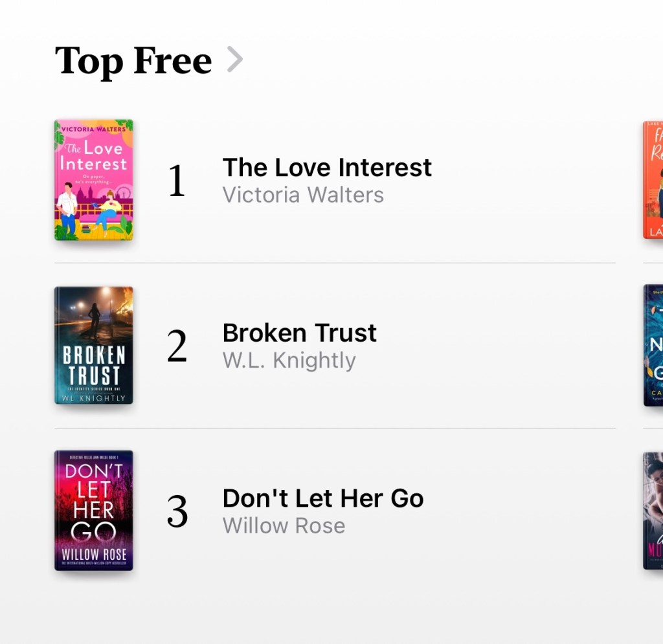Tap the cut-off cover at bottom right
This screenshot has width=663, height=644.
653,511
